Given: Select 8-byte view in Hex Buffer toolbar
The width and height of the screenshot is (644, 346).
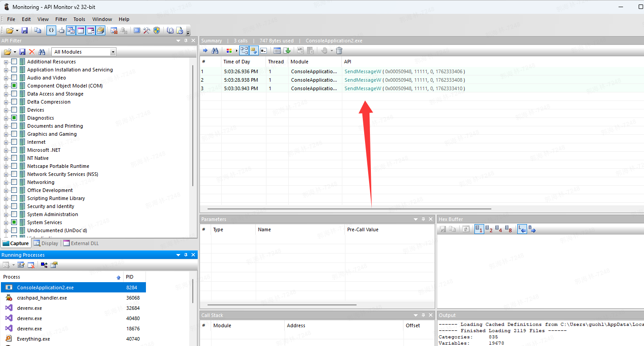Looking at the screenshot, I should 508,229.
